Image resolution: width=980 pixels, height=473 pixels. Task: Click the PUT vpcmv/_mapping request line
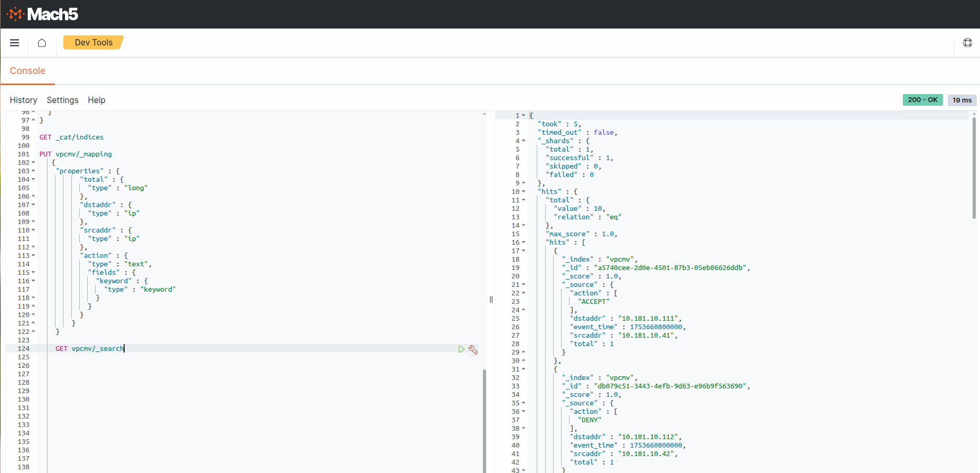pyautogui.click(x=76, y=154)
